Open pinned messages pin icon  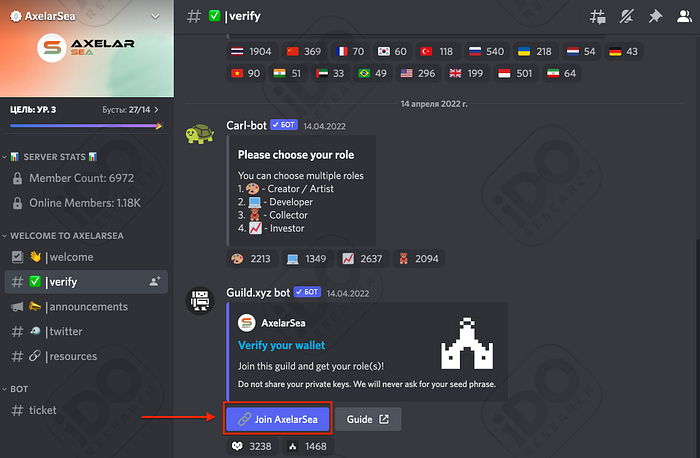point(655,17)
